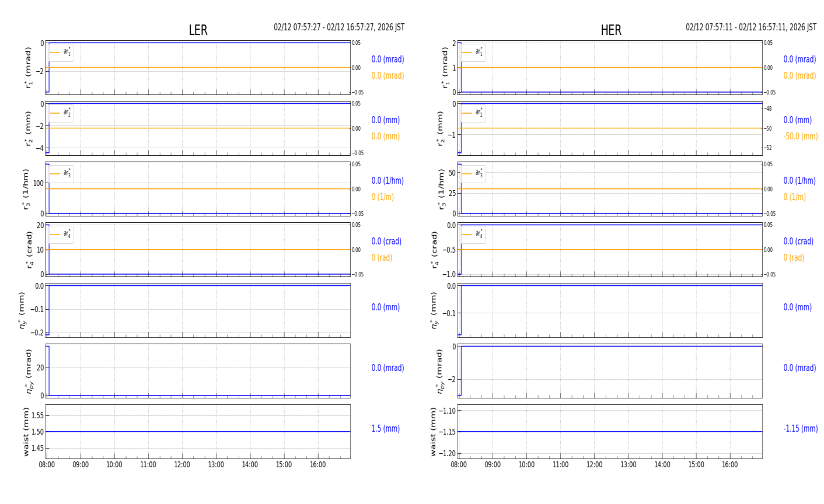
Task: Click the ∂r1* legend entry in the LER plot
Action: tap(61, 52)
